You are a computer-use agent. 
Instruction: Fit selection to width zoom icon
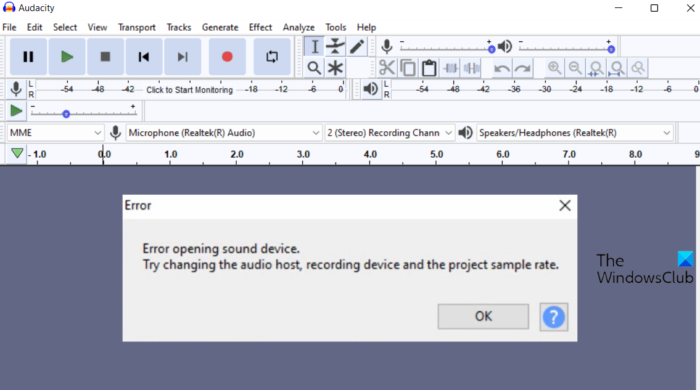pyautogui.click(x=596, y=68)
